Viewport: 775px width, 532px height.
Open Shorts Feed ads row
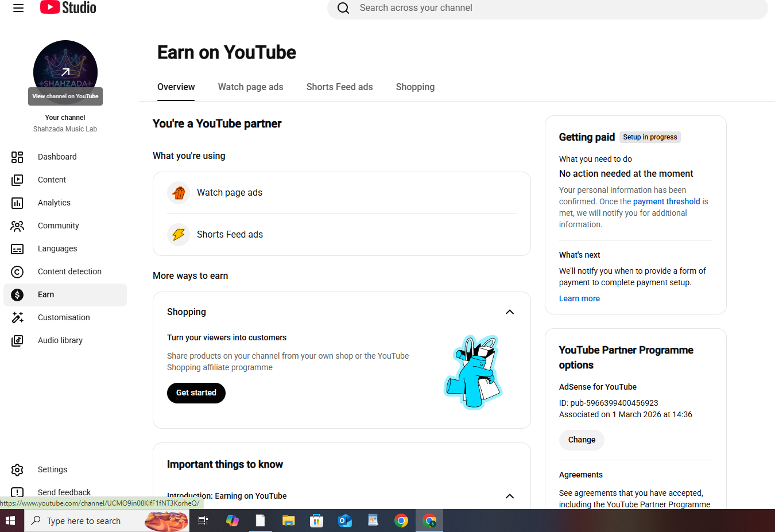342,234
